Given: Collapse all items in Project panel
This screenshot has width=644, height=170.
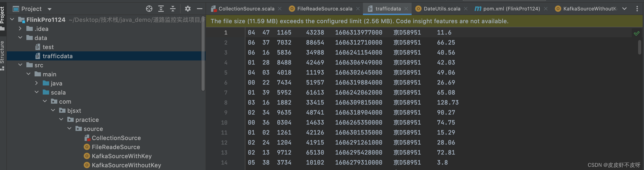Looking at the screenshot, I should point(173,9).
